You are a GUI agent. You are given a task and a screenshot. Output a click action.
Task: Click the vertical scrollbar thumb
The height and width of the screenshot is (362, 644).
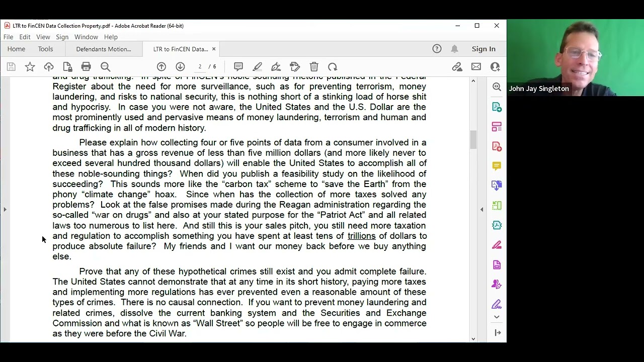(473, 140)
